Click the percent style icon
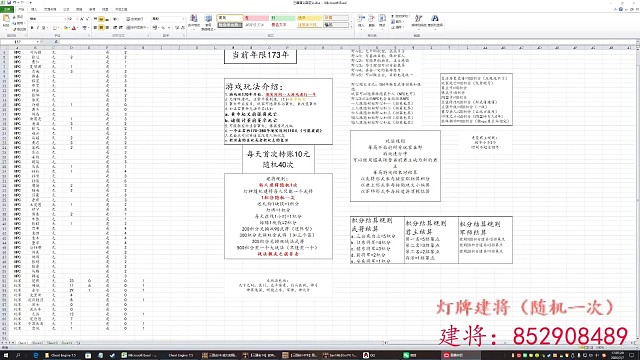Viewport: 640px width, 360px height. point(163,28)
